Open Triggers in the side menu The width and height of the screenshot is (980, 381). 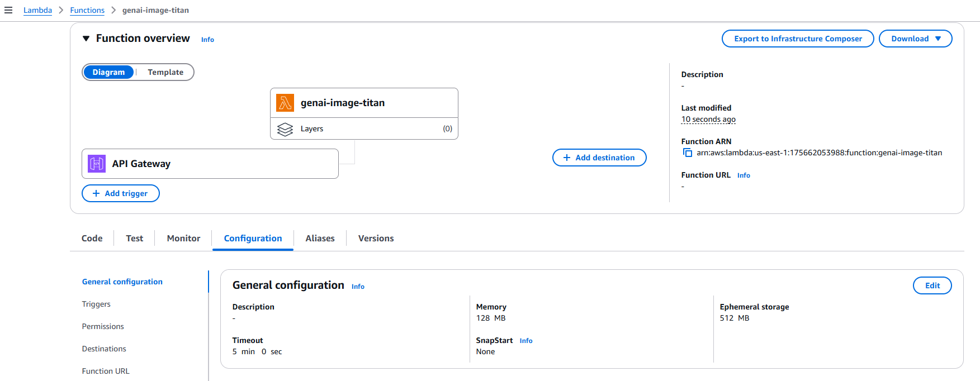pyautogui.click(x=96, y=304)
